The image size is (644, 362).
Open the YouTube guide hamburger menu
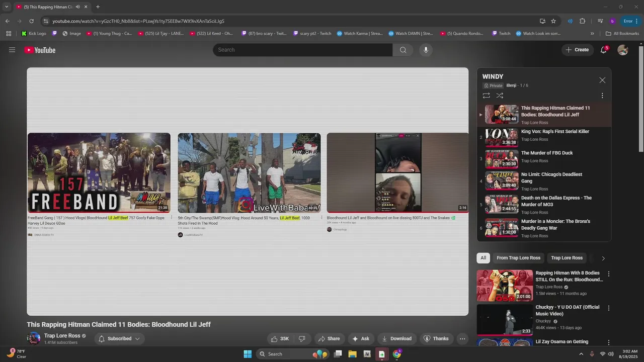pos(12,50)
